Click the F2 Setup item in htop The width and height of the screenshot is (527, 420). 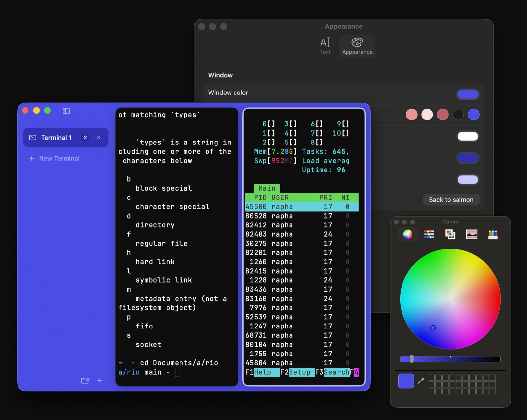[297, 372]
